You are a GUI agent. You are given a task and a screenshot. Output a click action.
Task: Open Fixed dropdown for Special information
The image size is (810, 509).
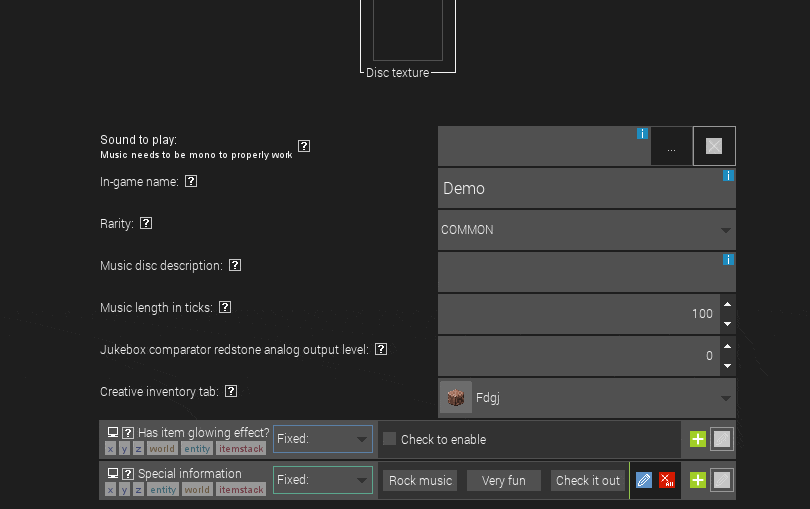click(x=323, y=480)
